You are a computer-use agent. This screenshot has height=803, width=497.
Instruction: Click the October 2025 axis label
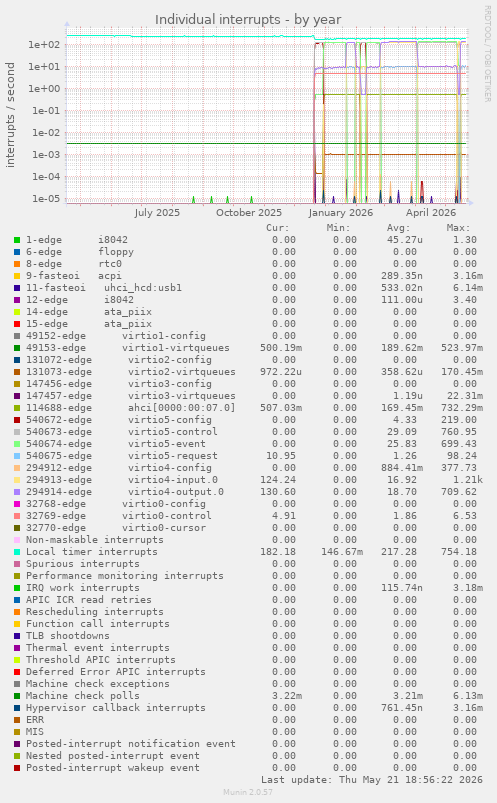[x=249, y=213]
